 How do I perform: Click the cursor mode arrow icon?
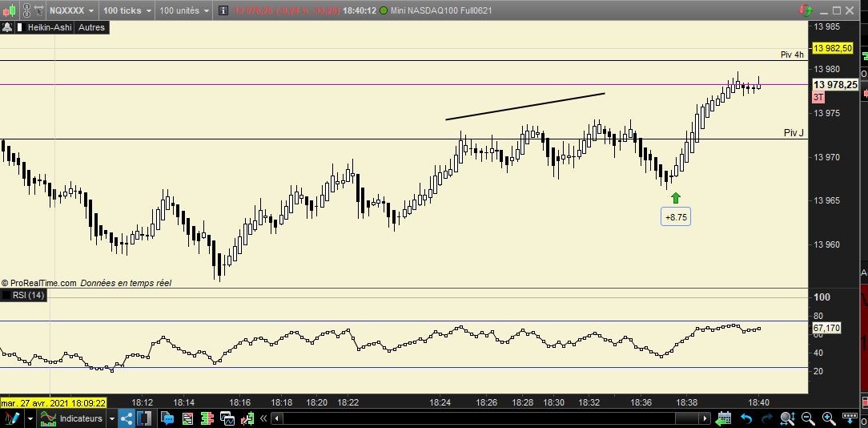pos(38,10)
